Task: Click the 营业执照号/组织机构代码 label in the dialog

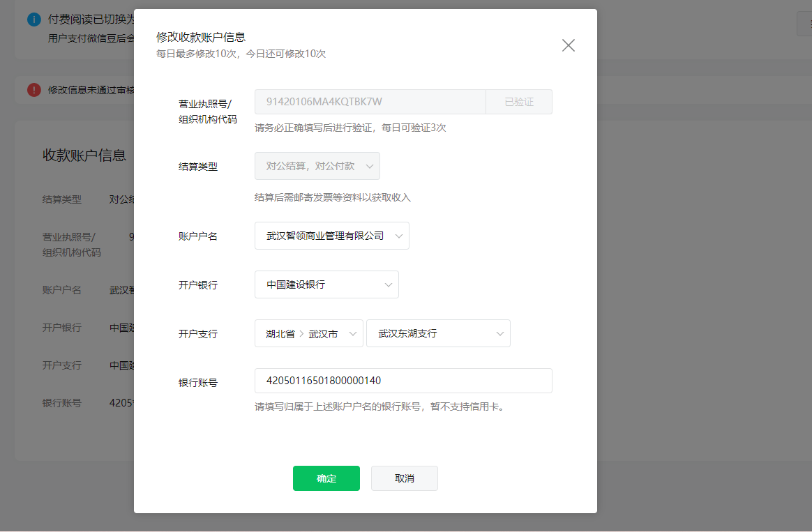Action: click(208, 112)
